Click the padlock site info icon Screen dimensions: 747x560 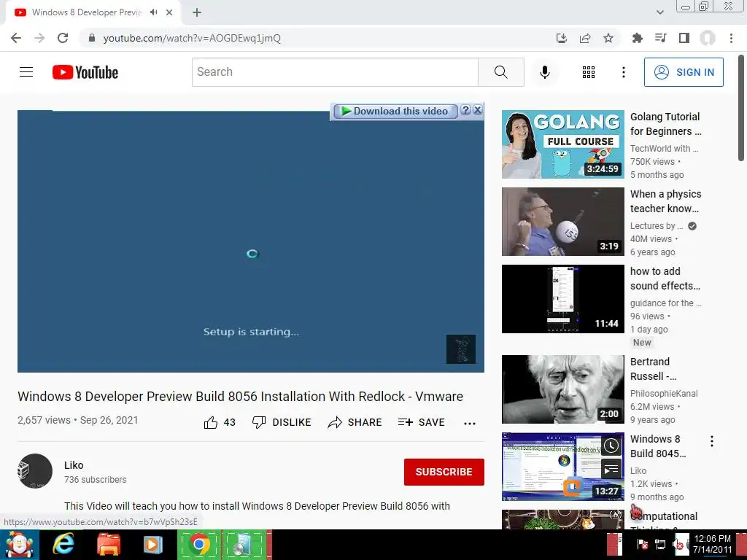[x=92, y=38]
